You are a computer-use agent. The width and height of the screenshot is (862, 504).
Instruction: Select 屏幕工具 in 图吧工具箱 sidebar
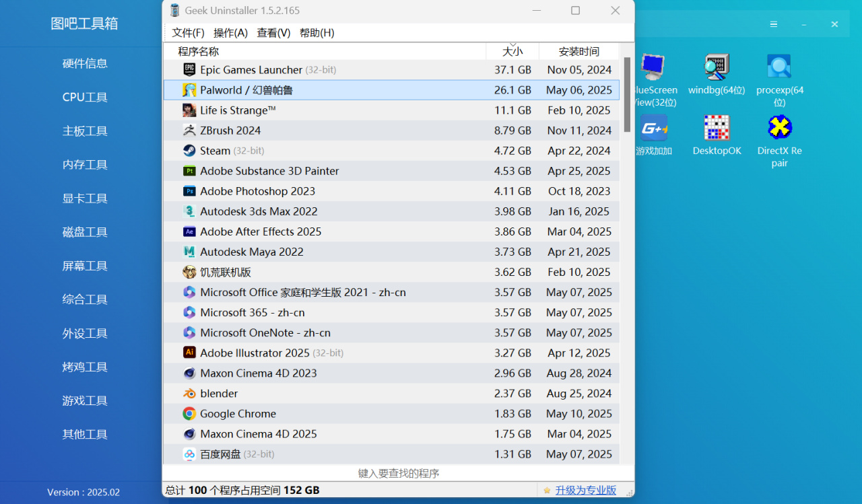coord(85,266)
